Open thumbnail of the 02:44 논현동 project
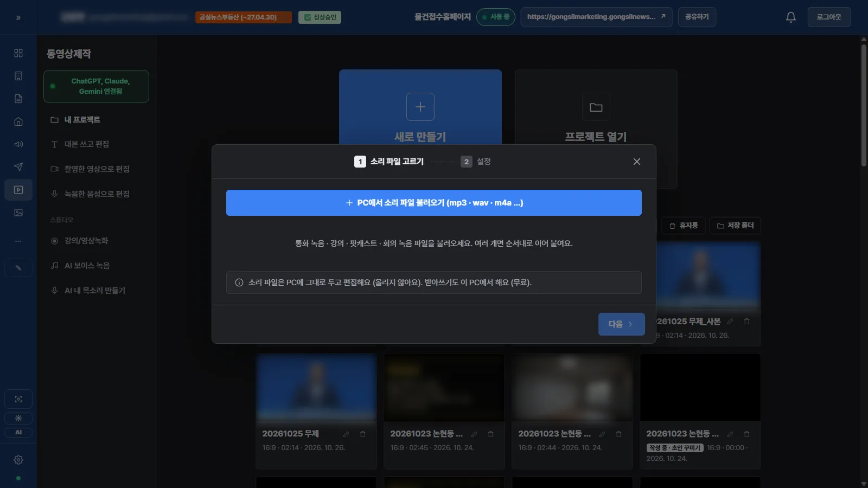This screenshot has height=488, width=868. (572, 388)
